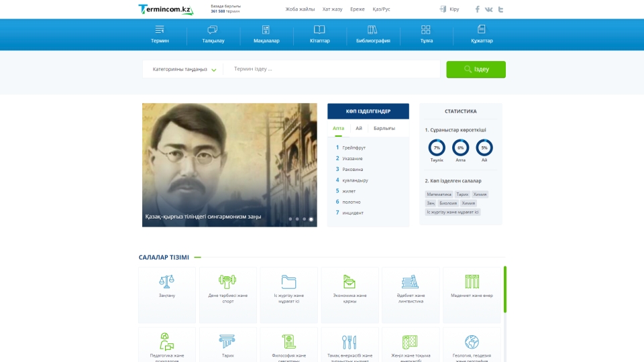The width and height of the screenshot is (644, 362).
Task: Open the Термин section icon
Action: click(160, 29)
